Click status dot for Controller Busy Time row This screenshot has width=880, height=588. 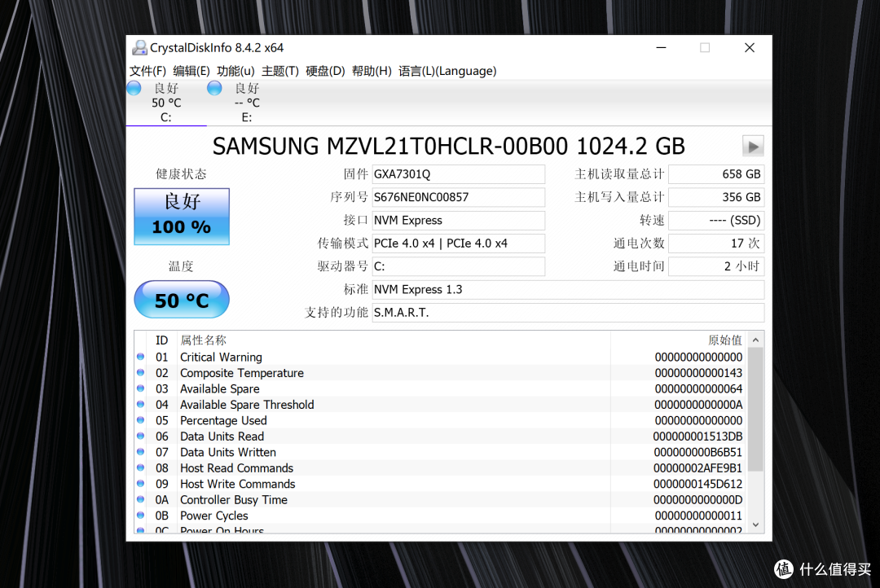140,498
